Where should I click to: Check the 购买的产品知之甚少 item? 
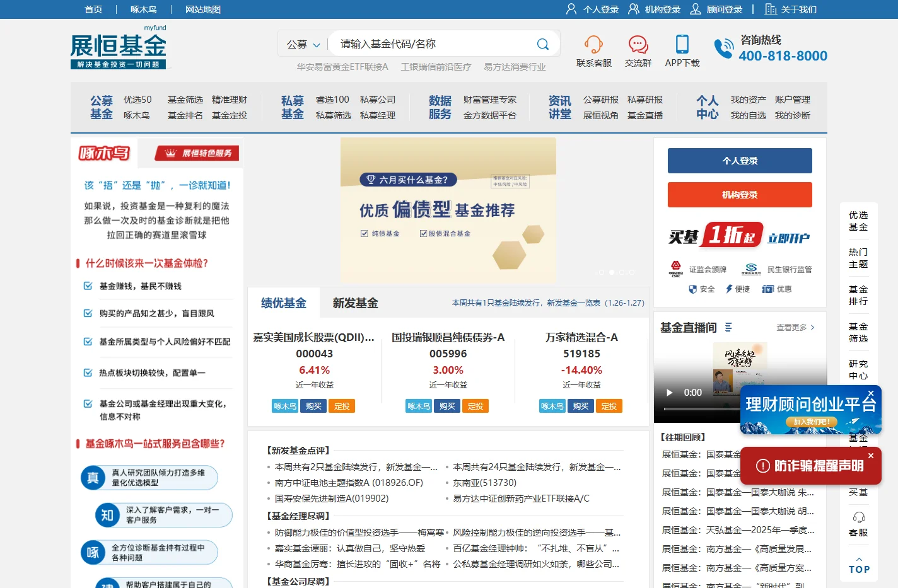[x=88, y=313]
